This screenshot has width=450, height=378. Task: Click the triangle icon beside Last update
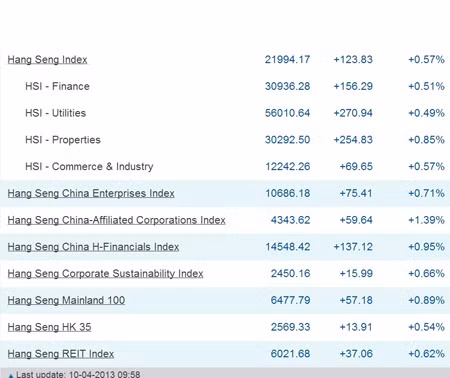[11, 376]
